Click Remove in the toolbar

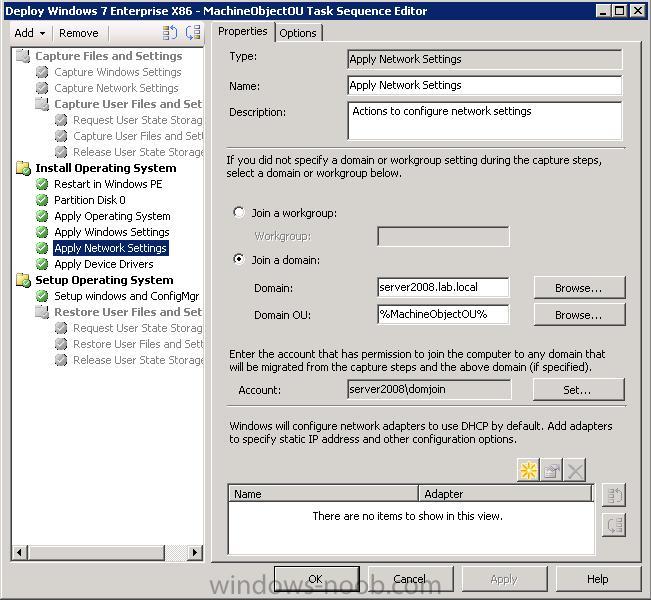pos(79,33)
